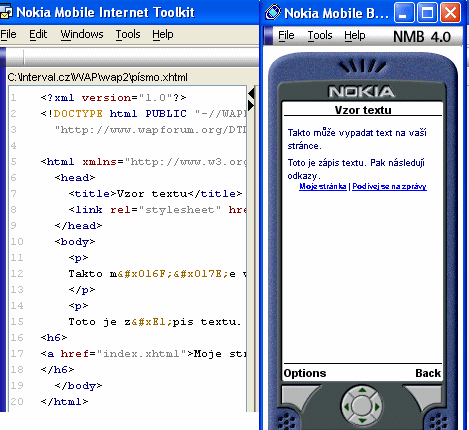469x430 pixels.
Task: Click the closing head tag on line 9
Action: pyautogui.click(x=78, y=226)
